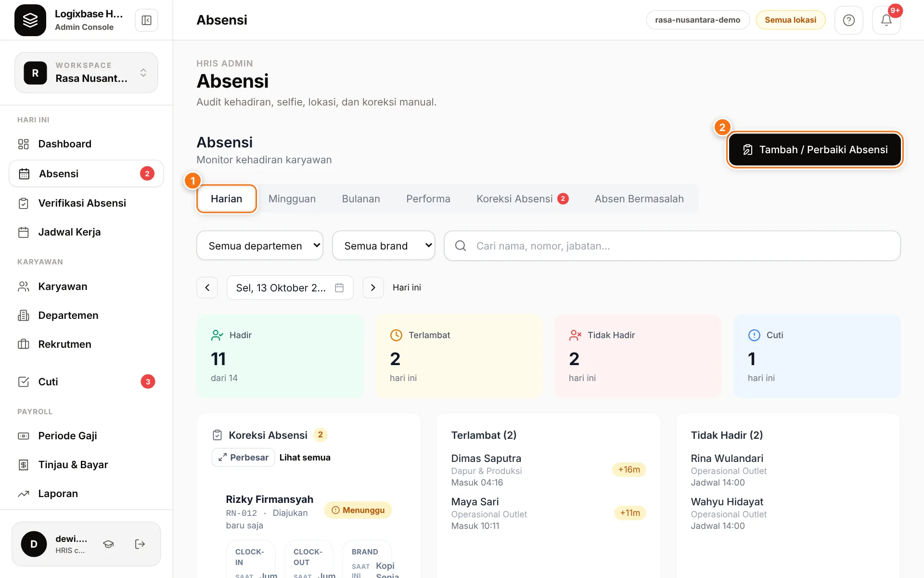Go to next day with right chevron
Screen dimensions: 924x578
(373, 288)
